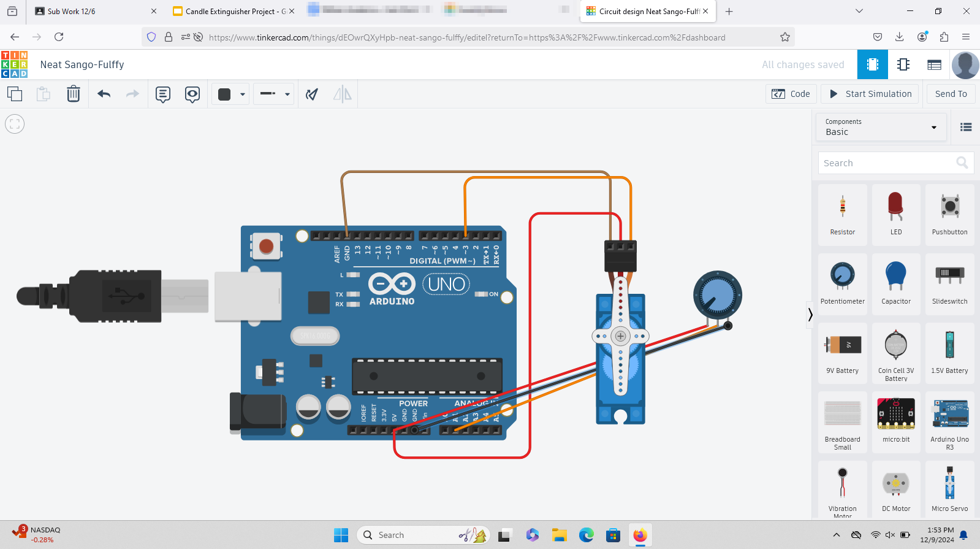
Task: Choose the Capacitor component
Action: [x=896, y=285]
